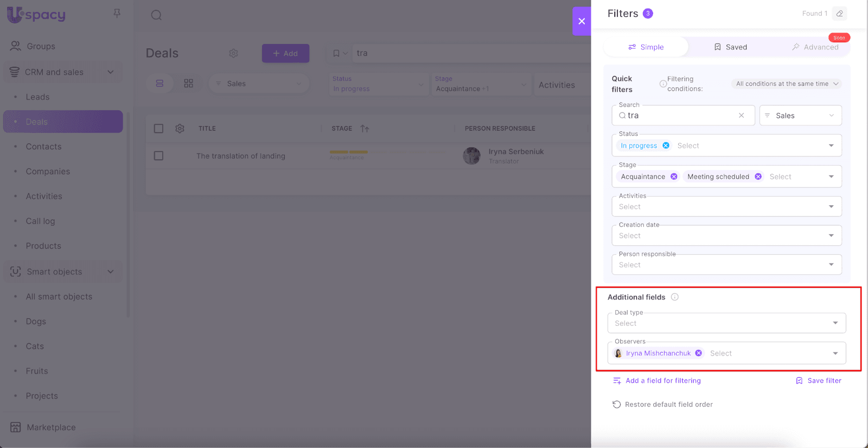Click the eraser clear filters icon
Screen dimensions: 868x448
839,14
